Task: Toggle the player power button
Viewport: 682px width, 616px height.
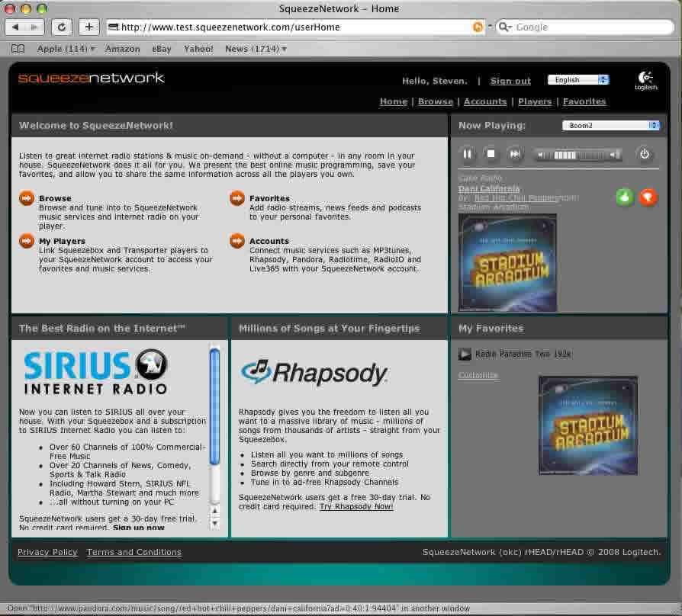Action: (x=645, y=154)
